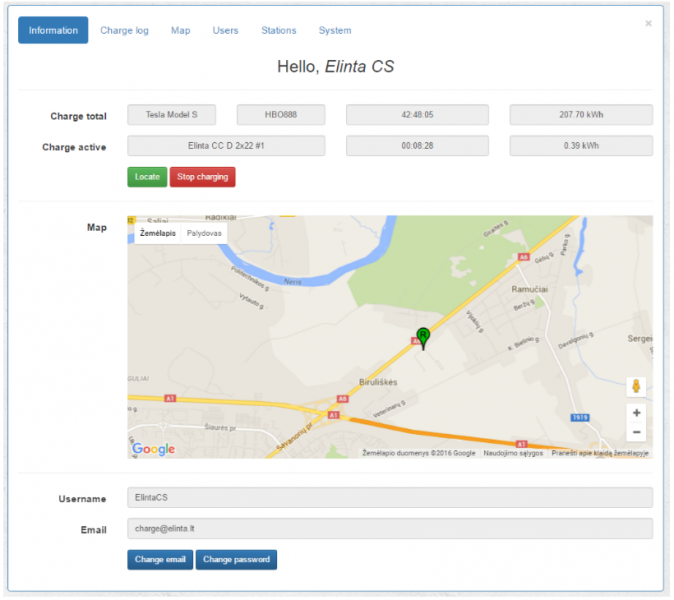Open the System tab
The image size is (674, 600).
pos(335,31)
